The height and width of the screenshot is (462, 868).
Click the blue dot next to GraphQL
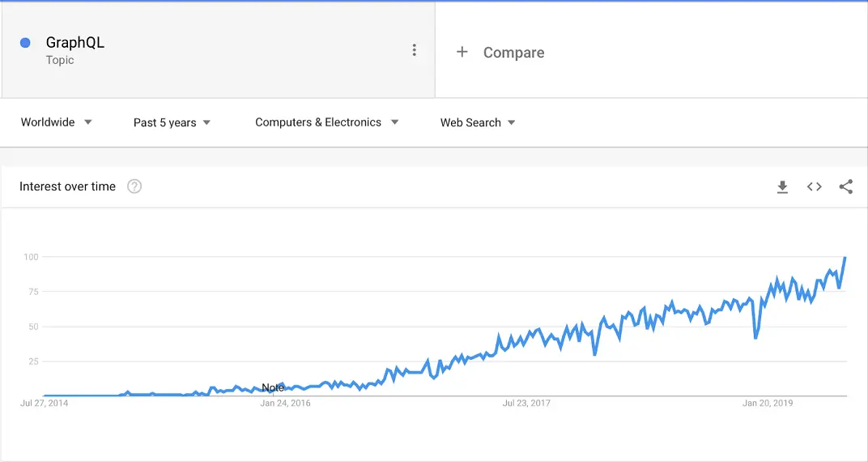(x=25, y=43)
